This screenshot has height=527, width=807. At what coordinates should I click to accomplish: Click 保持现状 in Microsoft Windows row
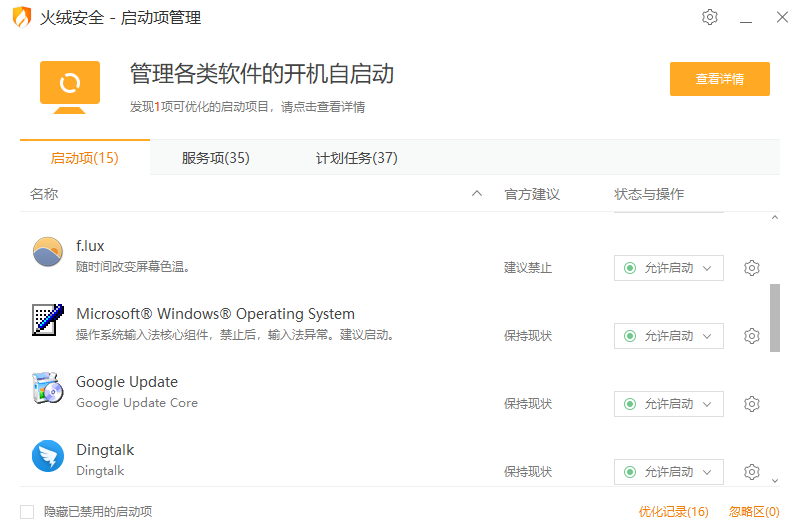click(528, 336)
